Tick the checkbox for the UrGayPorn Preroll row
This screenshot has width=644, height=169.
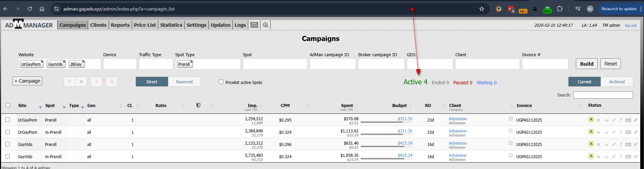click(x=8, y=120)
